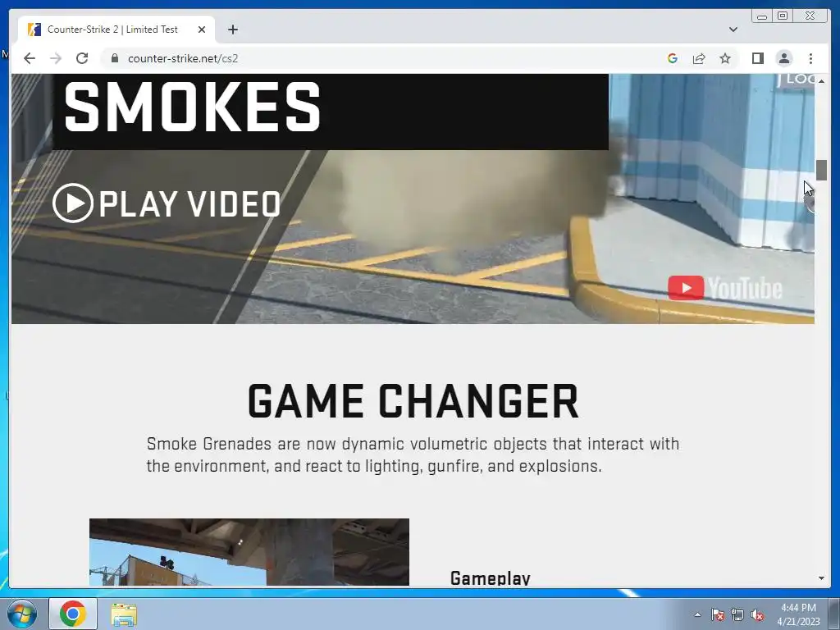840x630 pixels.
Task: Bookmark this page with the star
Action: coord(725,58)
